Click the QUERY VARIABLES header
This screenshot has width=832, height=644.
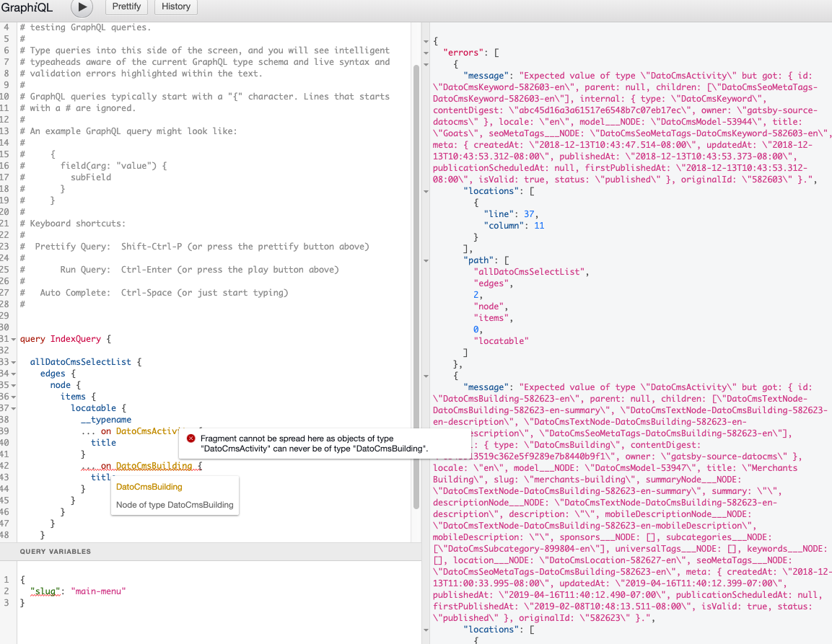click(x=55, y=552)
